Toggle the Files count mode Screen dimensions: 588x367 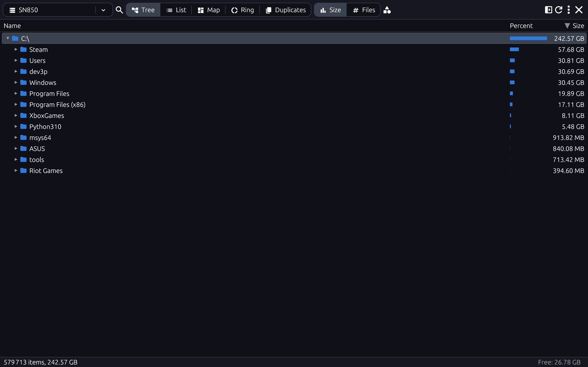click(364, 10)
